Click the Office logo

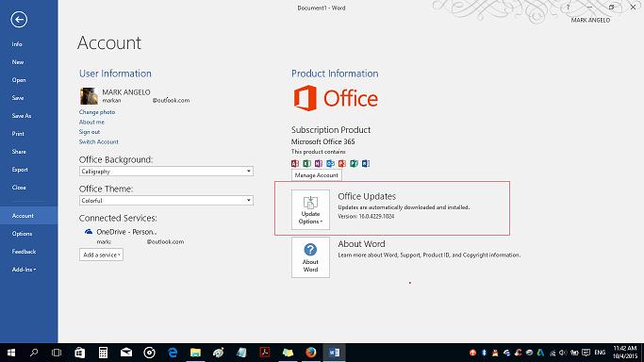336,98
